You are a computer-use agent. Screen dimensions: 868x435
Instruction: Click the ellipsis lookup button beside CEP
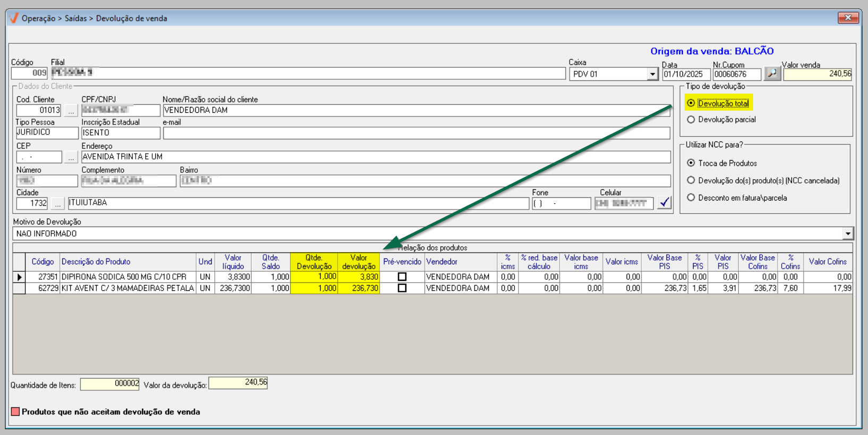(x=71, y=157)
